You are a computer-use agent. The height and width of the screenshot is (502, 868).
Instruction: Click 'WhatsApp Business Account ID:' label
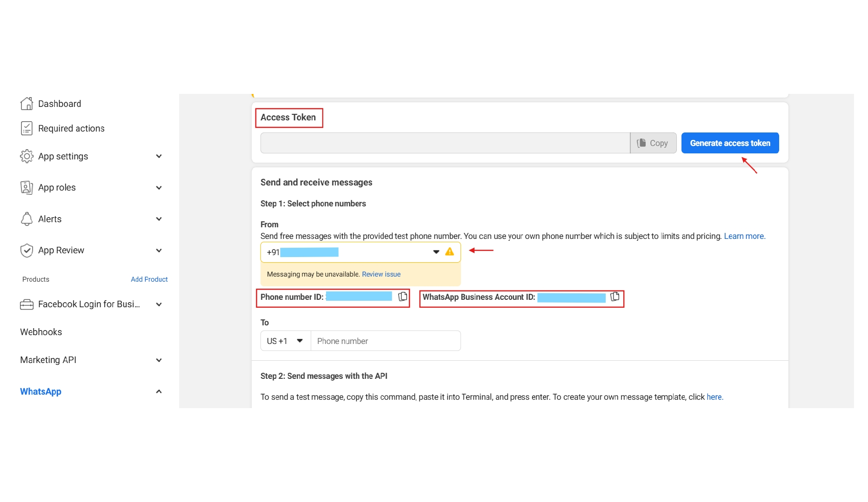[479, 297]
